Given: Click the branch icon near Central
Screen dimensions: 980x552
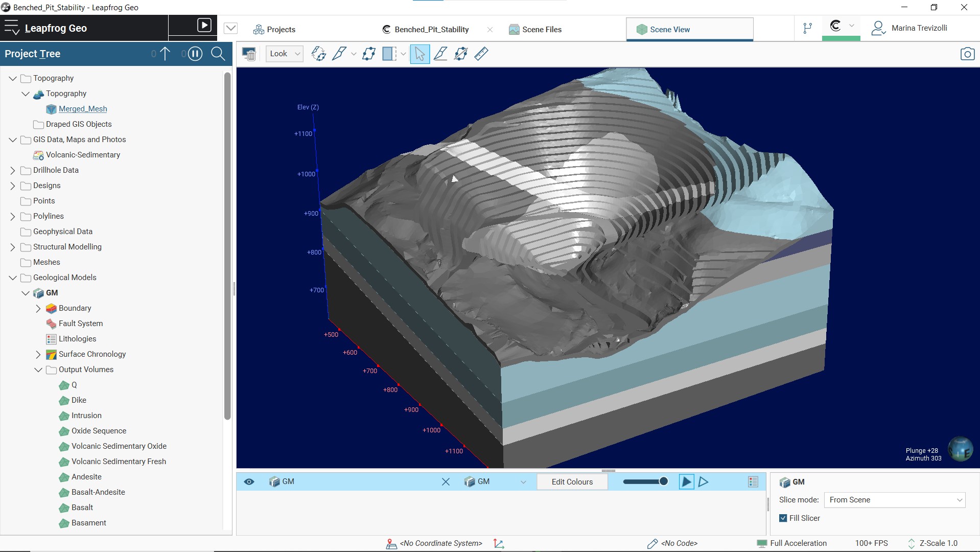Looking at the screenshot, I should (807, 29).
